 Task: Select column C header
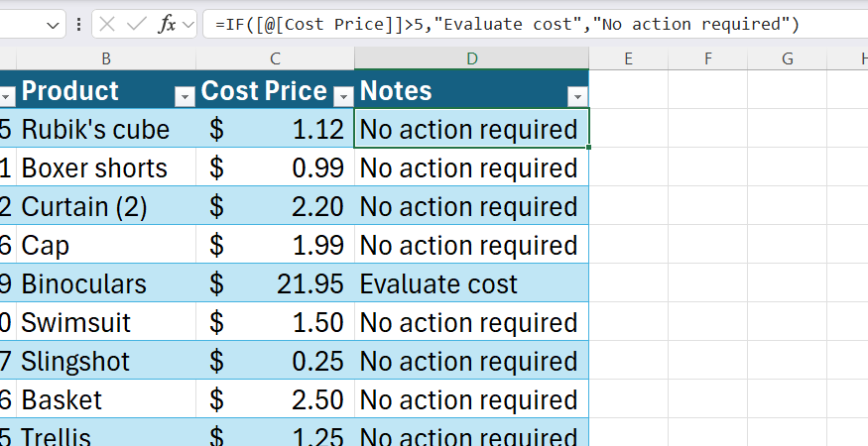click(x=275, y=58)
